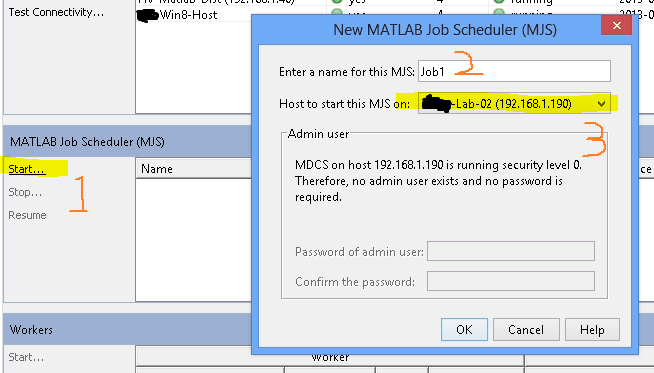Click Start... under MATLAB Job Scheduler

[x=26, y=169]
